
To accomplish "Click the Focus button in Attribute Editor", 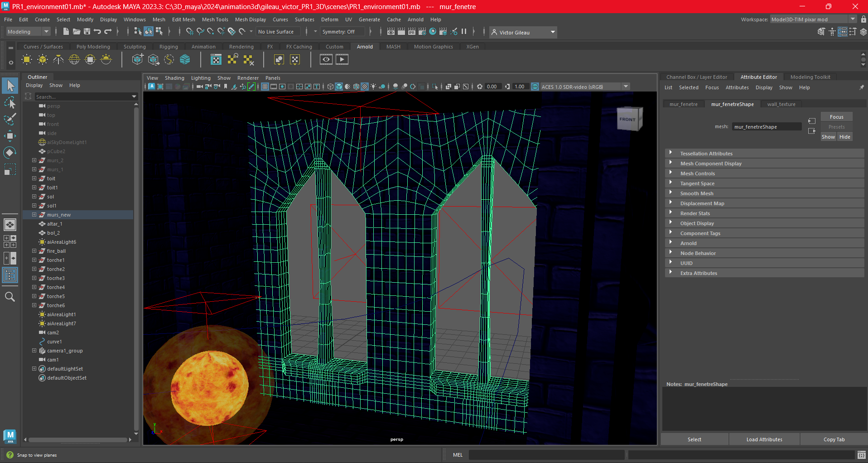I will pyautogui.click(x=836, y=117).
